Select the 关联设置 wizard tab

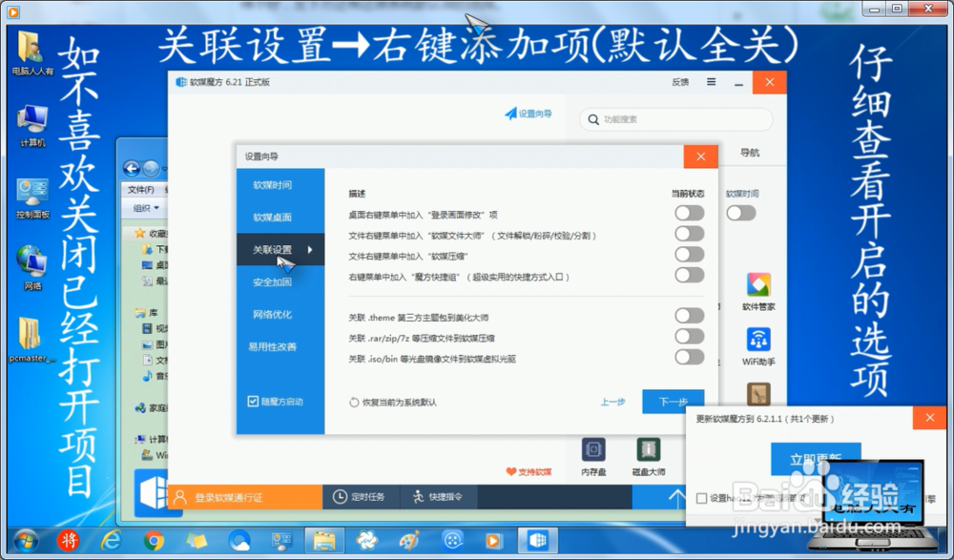280,250
